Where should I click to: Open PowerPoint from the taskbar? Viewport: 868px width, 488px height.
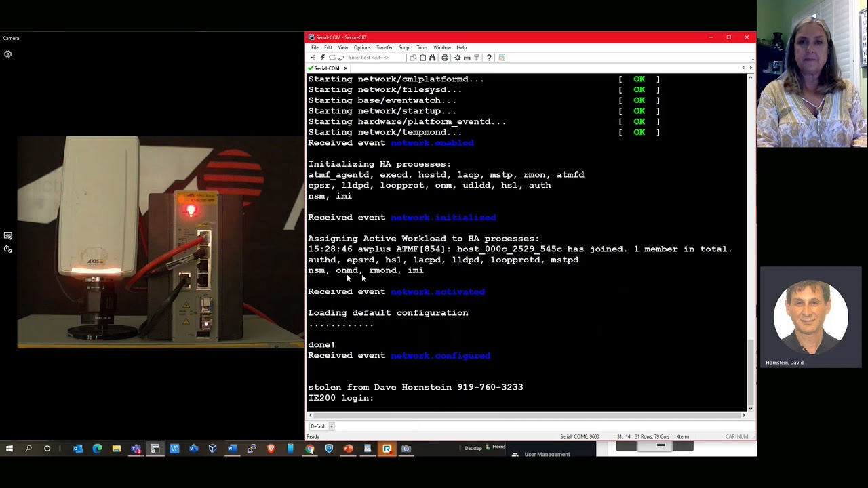[x=348, y=449]
